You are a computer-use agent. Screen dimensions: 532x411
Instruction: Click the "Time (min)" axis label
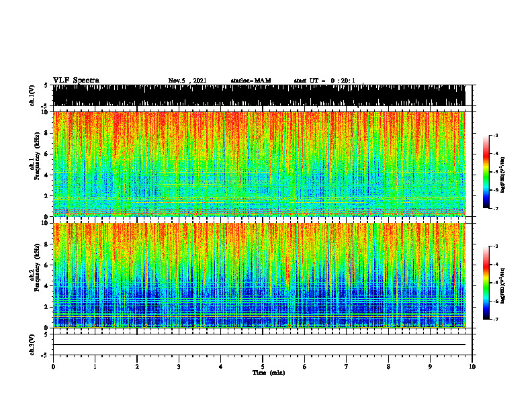[x=269, y=373]
